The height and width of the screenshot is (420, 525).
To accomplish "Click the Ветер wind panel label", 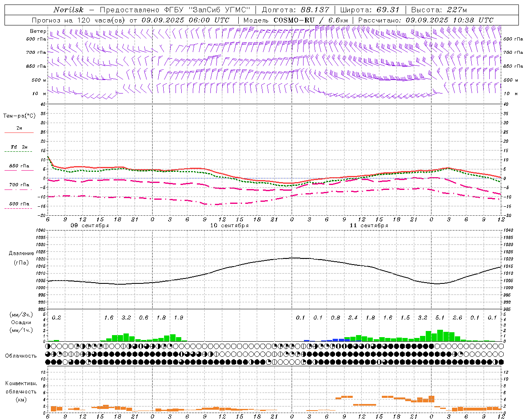I will click(x=38, y=31).
